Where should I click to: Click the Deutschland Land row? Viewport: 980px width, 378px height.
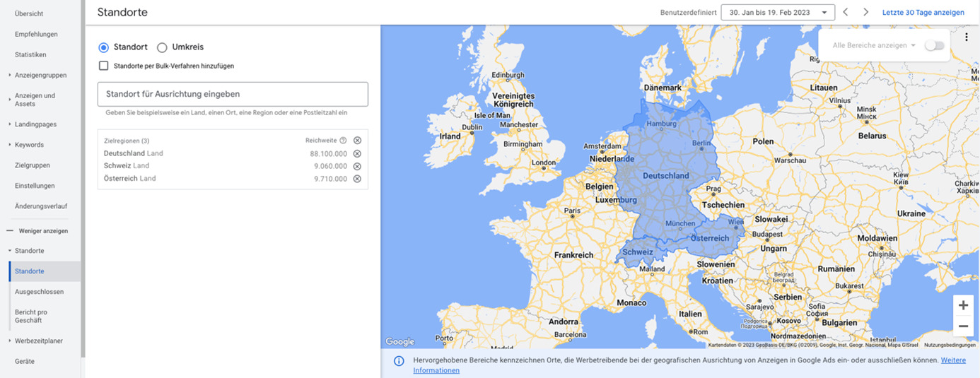pyautogui.click(x=233, y=153)
